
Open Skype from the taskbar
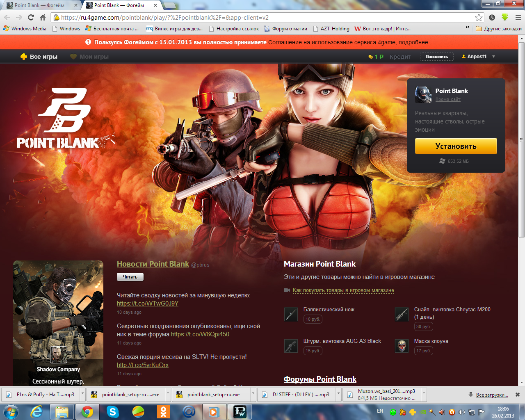tap(112, 412)
